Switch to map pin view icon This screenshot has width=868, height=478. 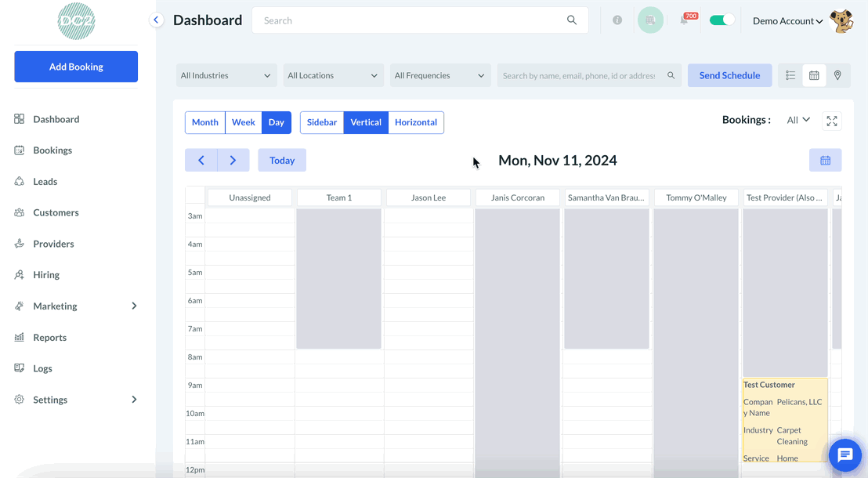click(837, 75)
